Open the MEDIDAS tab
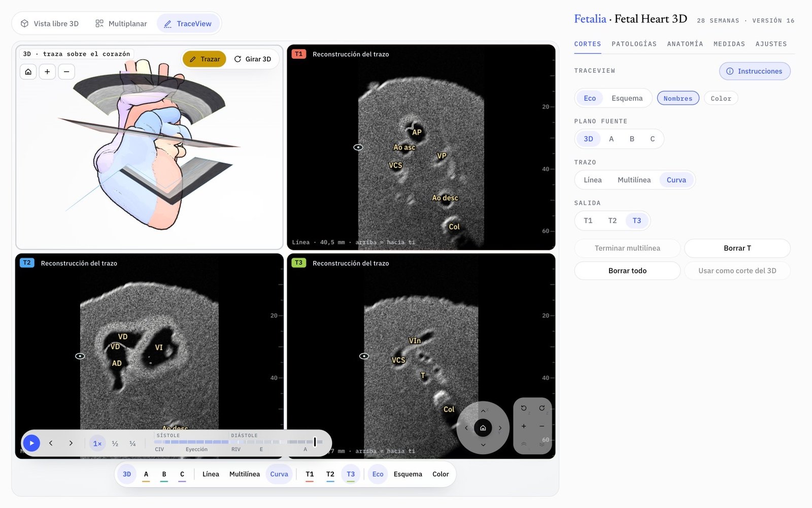The height and width of the screenshot is (508, 812). [x=729, y=44]
